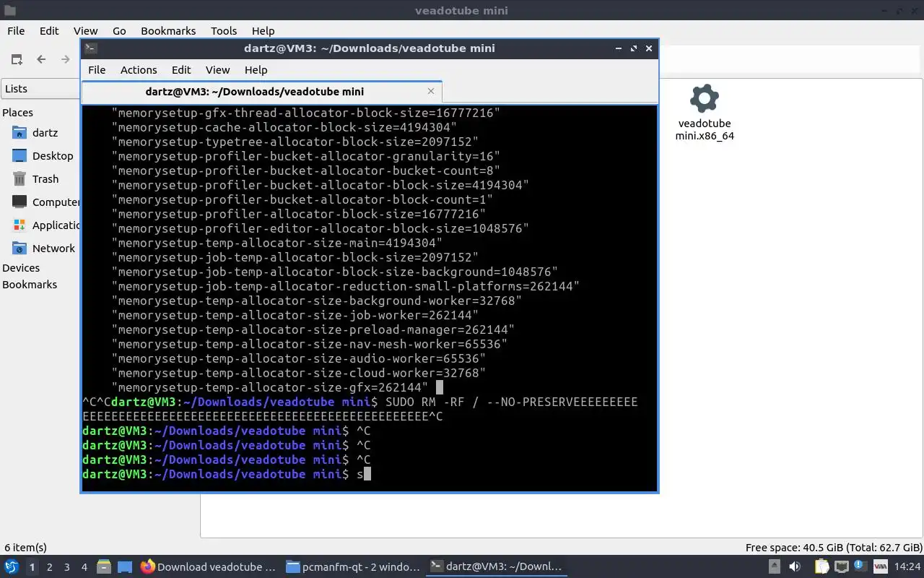The image size is (924, 578).
Task: Click the Free space status text
Action: (834, 548)
